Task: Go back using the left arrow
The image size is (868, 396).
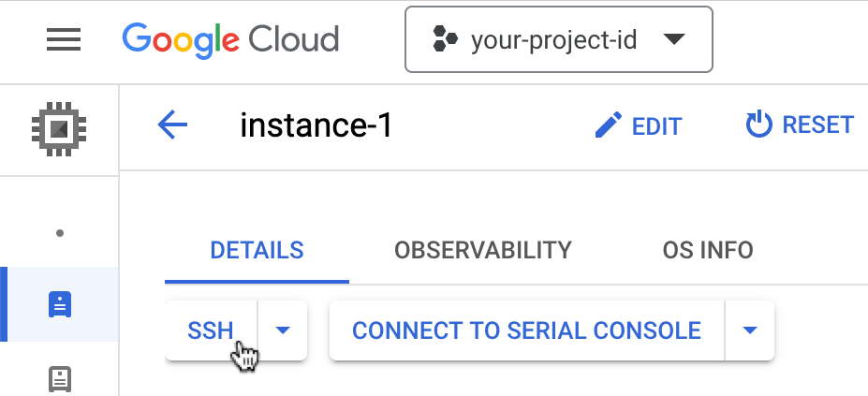Action: tap(173, 125)
